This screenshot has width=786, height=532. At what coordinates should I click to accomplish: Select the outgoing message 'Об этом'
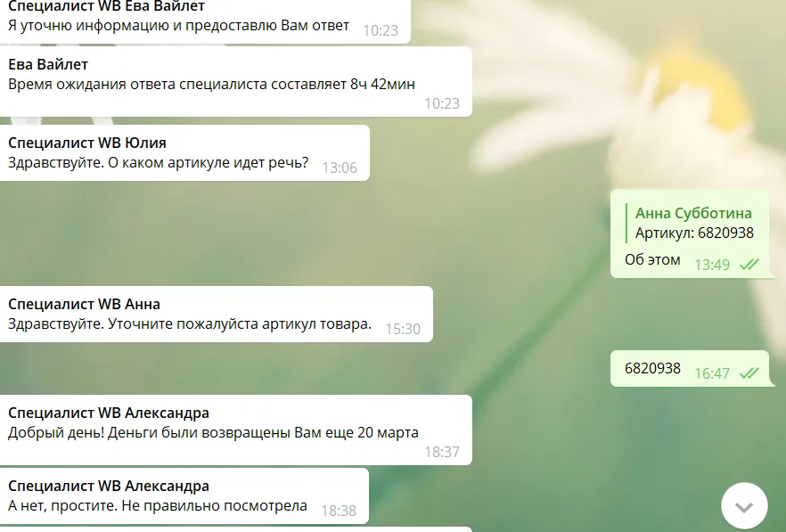pos(690,233)
